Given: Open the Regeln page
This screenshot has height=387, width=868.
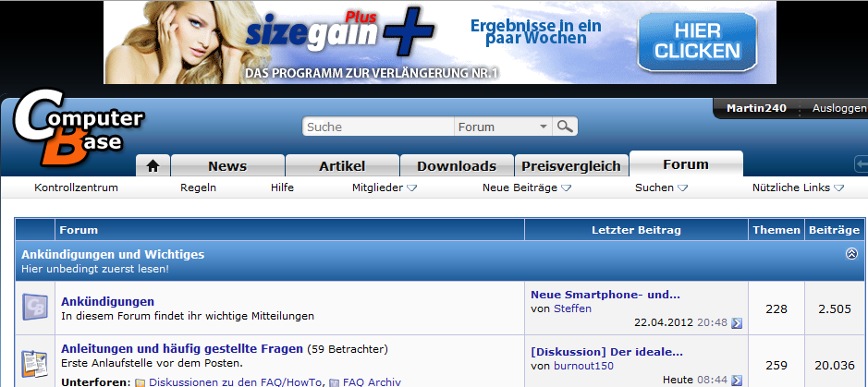Looking at the screenshot, I should [x=198, y=187].
